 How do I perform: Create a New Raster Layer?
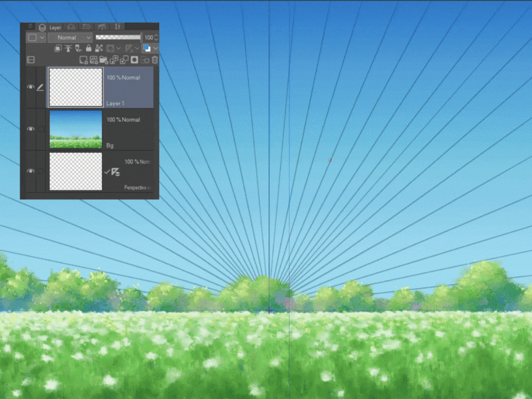coord(84,60)
